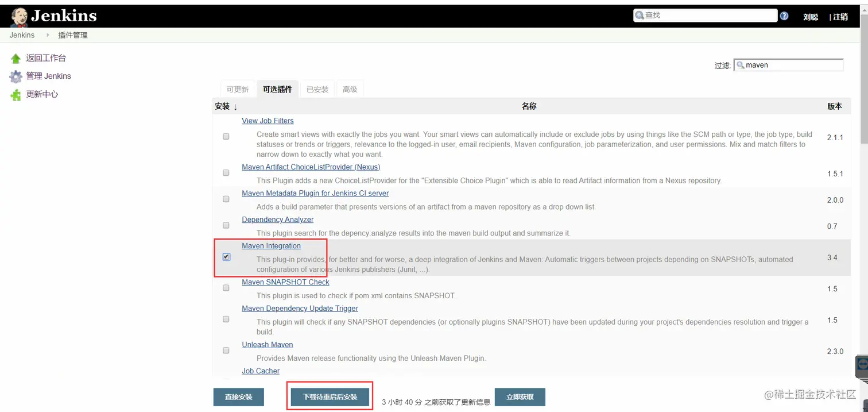Uncheck the Maven Integration checkbox
Screen dimensions: 868x412
[226, 257]
